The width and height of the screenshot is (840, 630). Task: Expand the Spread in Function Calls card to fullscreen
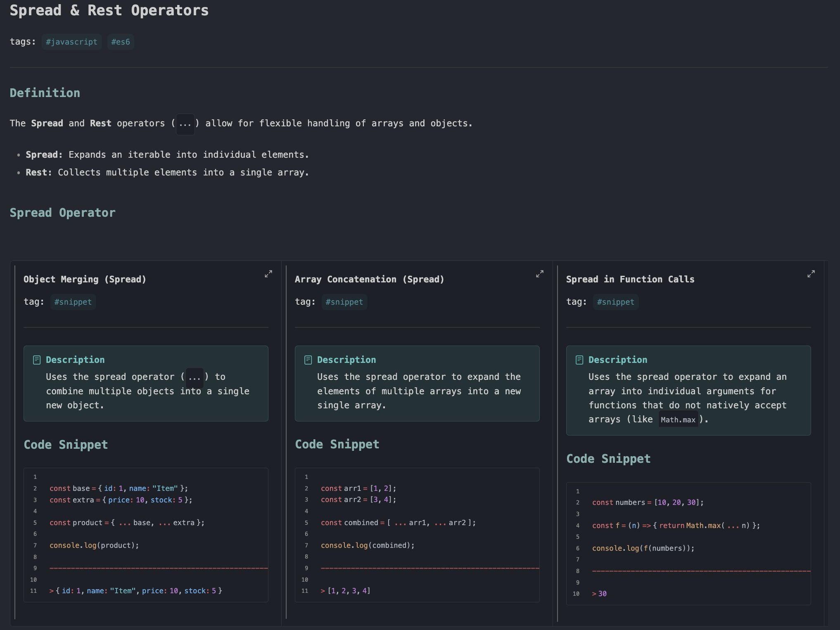(x=811, y=273)
